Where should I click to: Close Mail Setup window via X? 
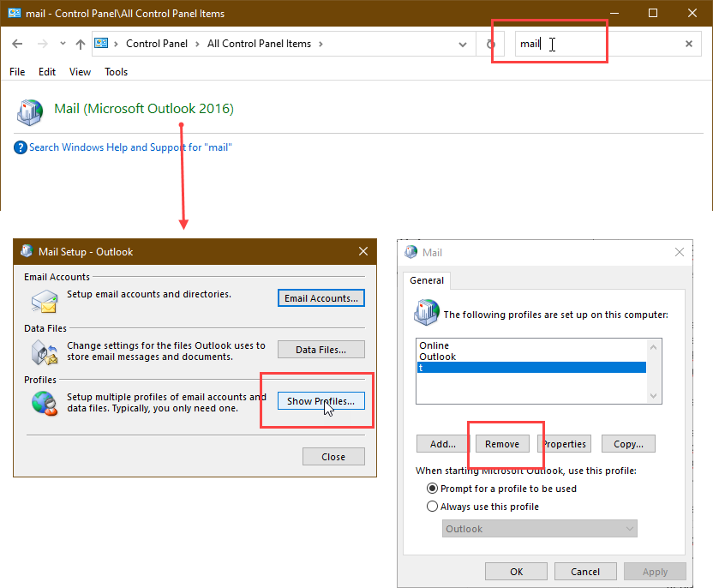(363, 251)
